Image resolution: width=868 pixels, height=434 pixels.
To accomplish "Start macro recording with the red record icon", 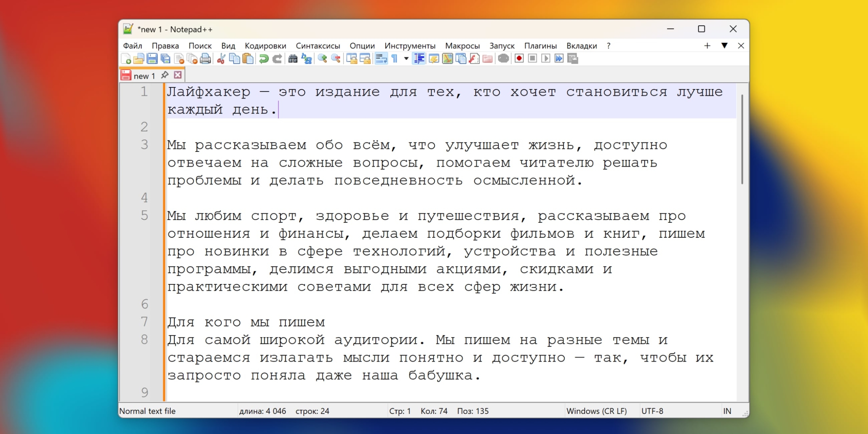I will (519, 58).
